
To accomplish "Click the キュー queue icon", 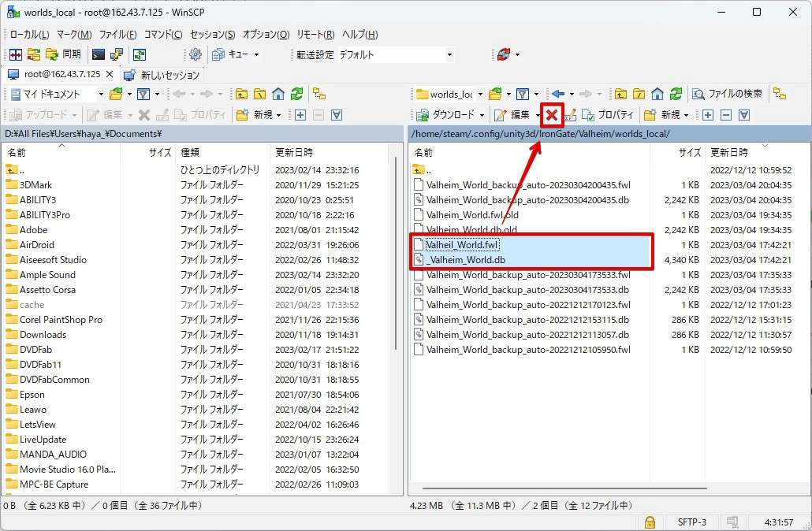I will (x=230, y=54).
